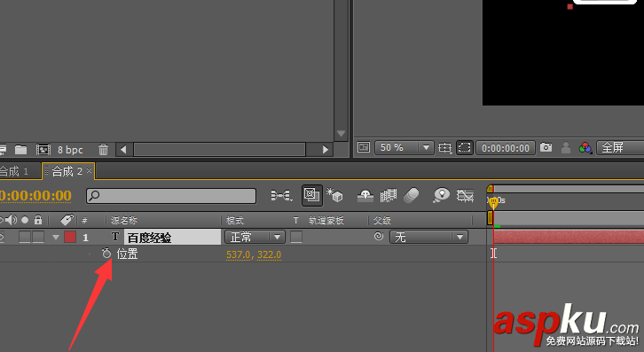Click the 模式 column header

click(x=234, y=221)
